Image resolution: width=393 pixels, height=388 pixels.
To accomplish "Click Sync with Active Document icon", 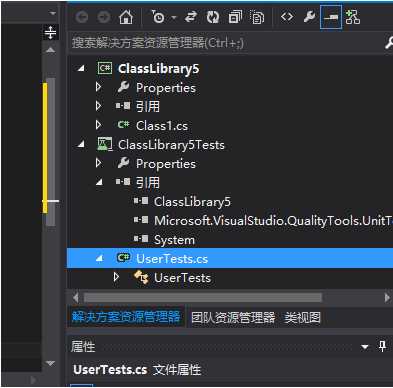I will (x=191, y=17).
